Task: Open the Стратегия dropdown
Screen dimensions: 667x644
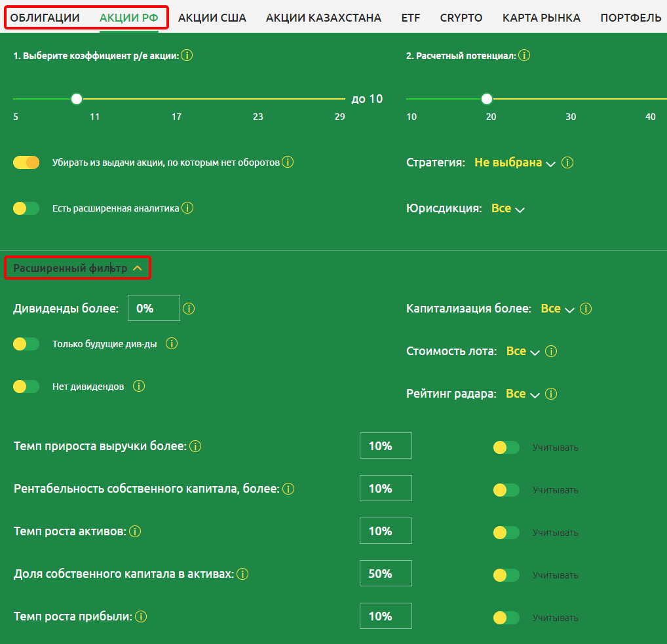Action: click(x=514, y=162)
